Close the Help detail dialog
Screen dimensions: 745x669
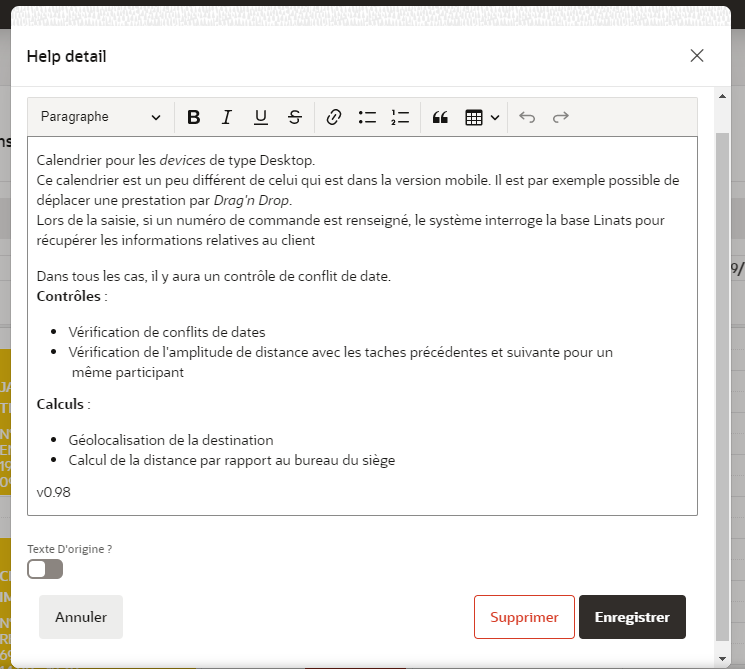click(x=697, y=56)
